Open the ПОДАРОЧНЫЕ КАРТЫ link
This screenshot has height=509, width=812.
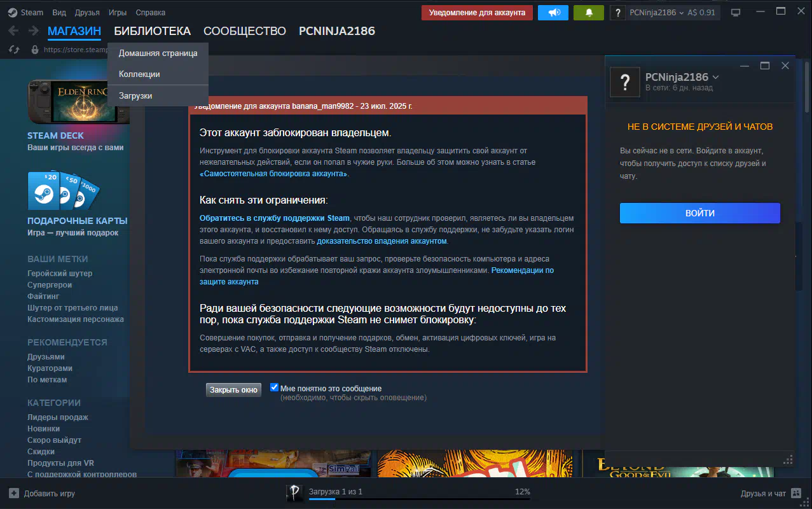(x=78, y=221)
